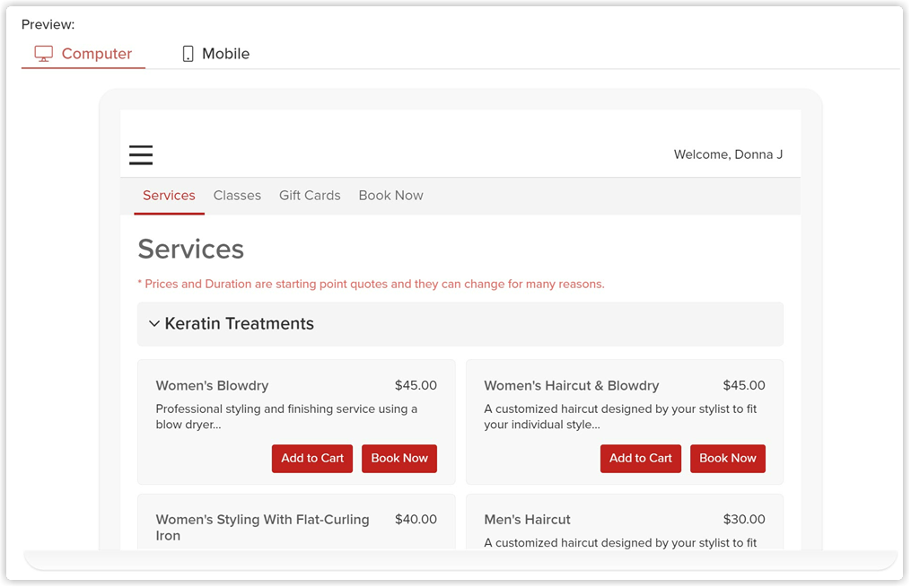The image size is (911, 588).
Task: Open the Gift Cards tab
Action: 310,196
